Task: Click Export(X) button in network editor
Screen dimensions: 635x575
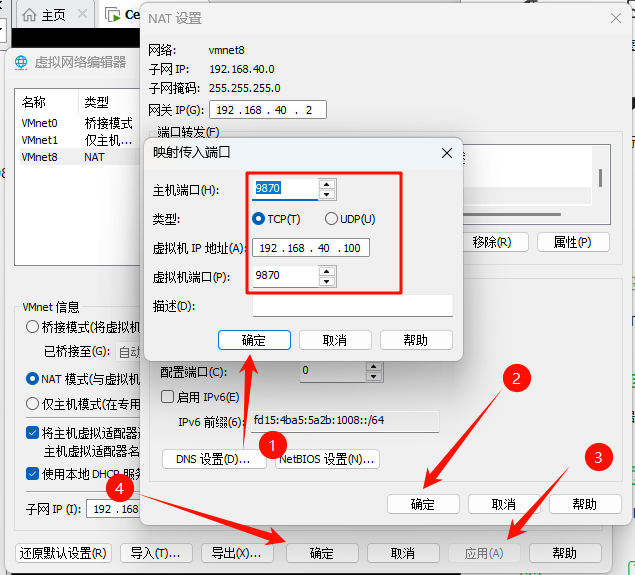Action: pyautogui.click(x=237, y=553)
